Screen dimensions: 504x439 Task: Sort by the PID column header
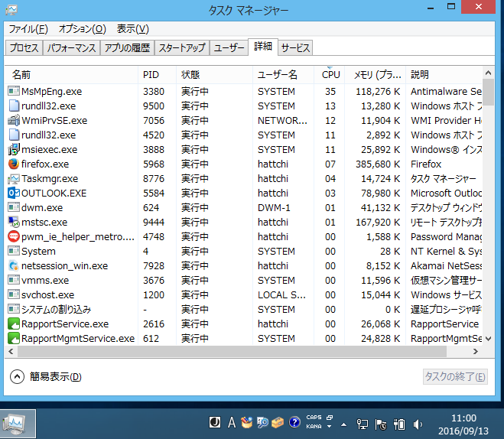(x=158, y=74)
